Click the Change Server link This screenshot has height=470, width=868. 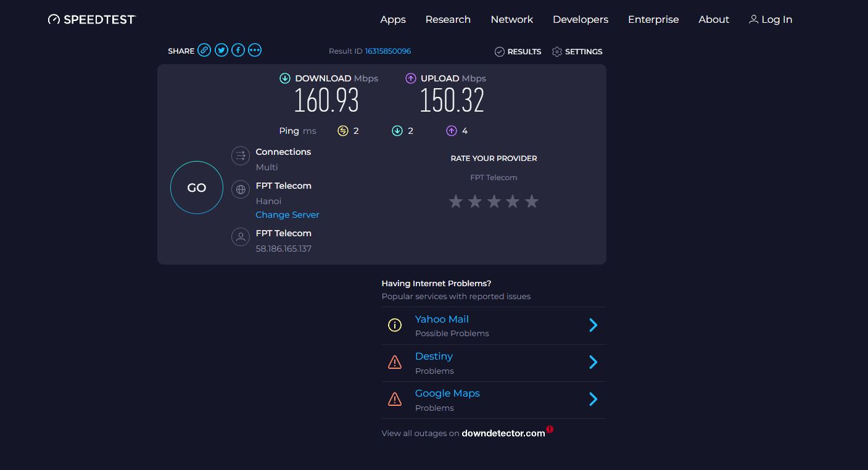click(x=287, y=215)
